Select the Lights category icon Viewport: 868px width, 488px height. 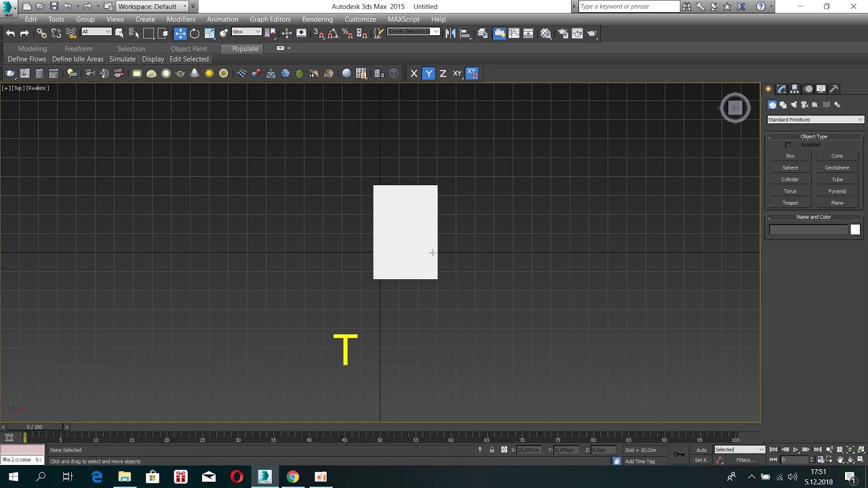(794, 105)
